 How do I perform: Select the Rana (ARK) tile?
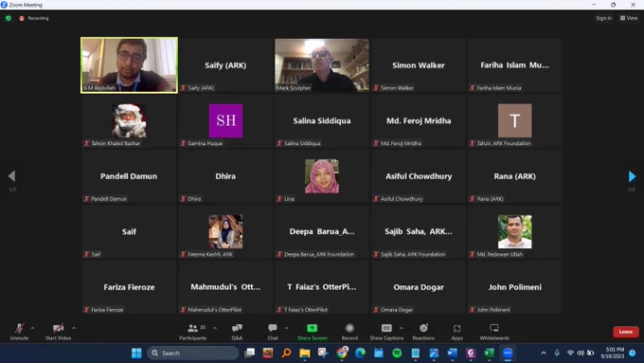514,176
